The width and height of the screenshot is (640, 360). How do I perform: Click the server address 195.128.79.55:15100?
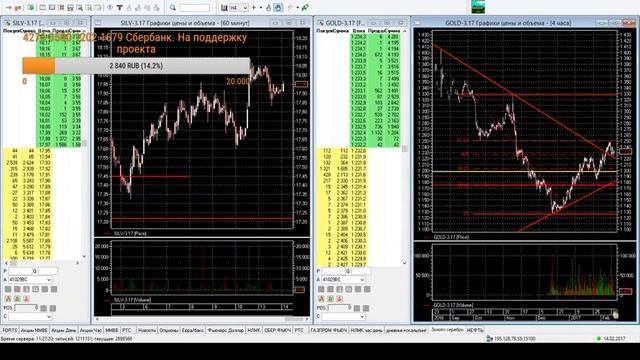(x=515, y=339)
